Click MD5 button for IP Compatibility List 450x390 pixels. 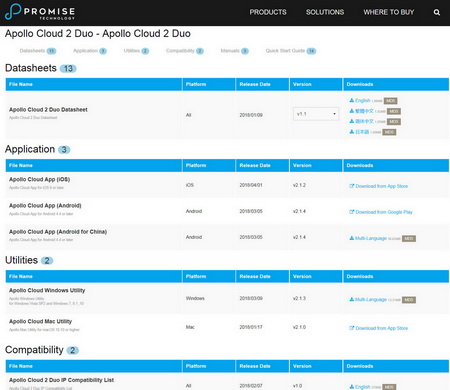point(389,387)
